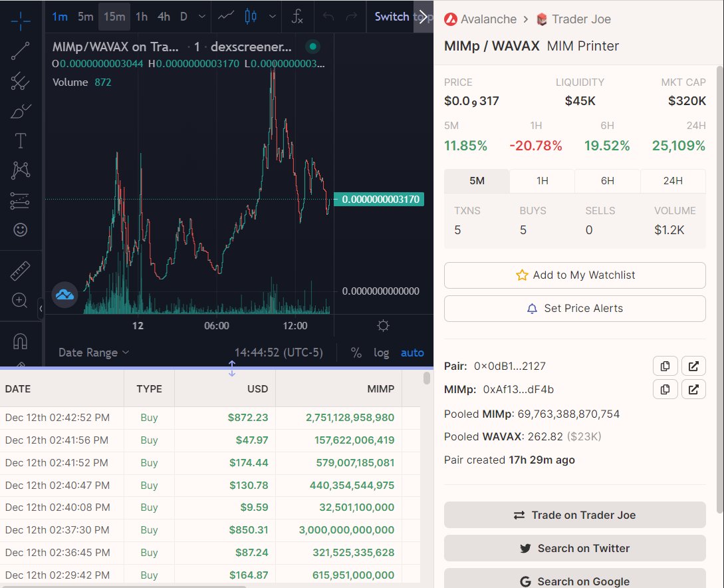Select the trend line drawing tool
This screenshot has width=724, height=588.
(21, 51)
